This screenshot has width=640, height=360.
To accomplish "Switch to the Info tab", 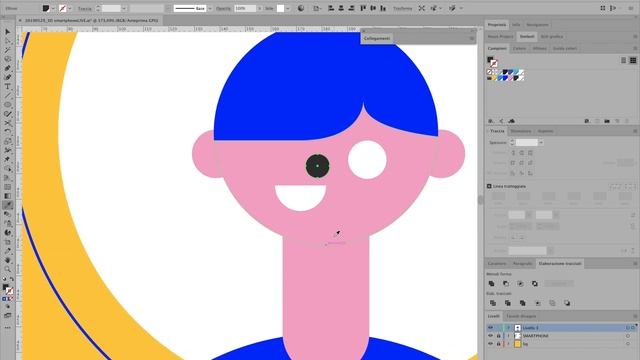I will [516, 25].
